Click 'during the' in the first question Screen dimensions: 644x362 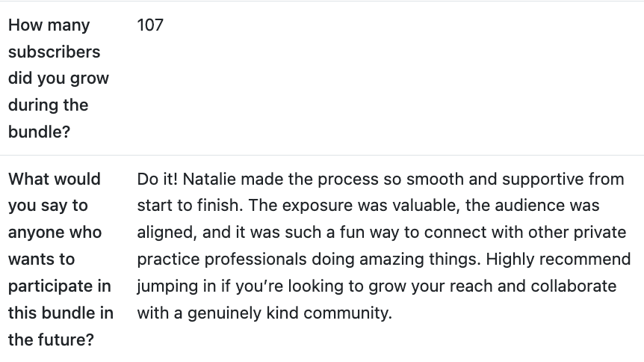pyautogui.click(x=48, y=105)
